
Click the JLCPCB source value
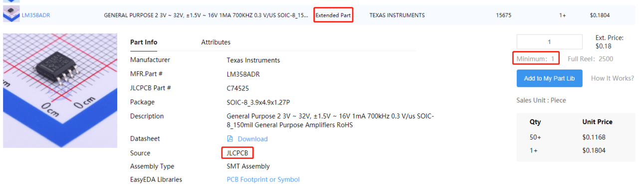tap(238, 153)
